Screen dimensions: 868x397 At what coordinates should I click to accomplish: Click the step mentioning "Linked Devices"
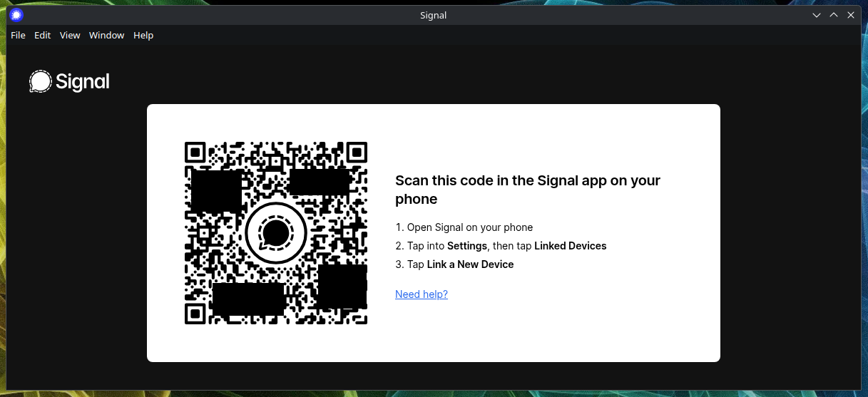tap(501, 246)
